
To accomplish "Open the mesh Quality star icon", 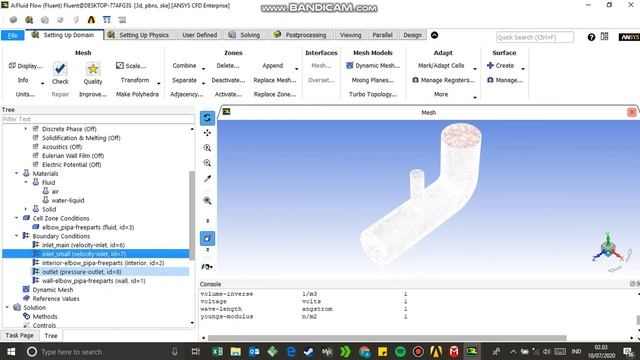I will [x=93, y=69].
